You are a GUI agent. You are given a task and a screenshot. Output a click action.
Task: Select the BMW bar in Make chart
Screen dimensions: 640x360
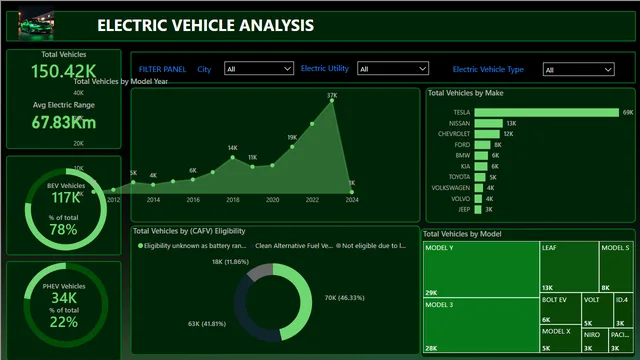(481, 156)
